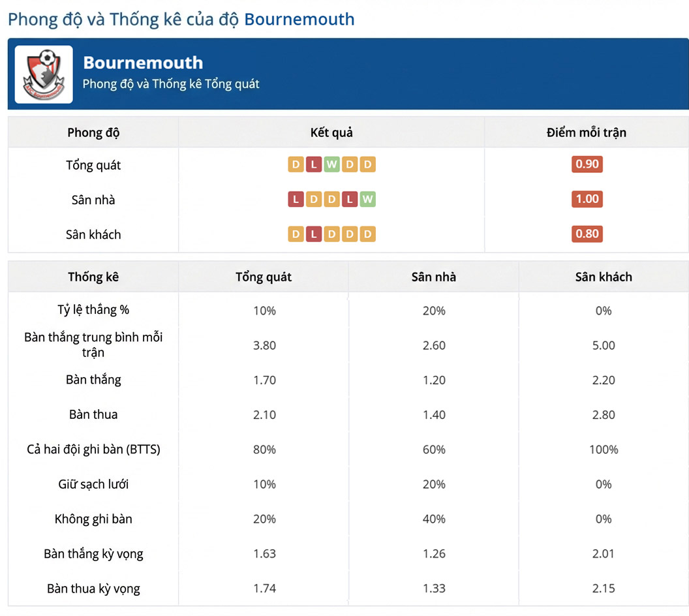Click the first D badge in Sân khách row
This screenshot has width=689, height=616.
(x=296, y=234)
